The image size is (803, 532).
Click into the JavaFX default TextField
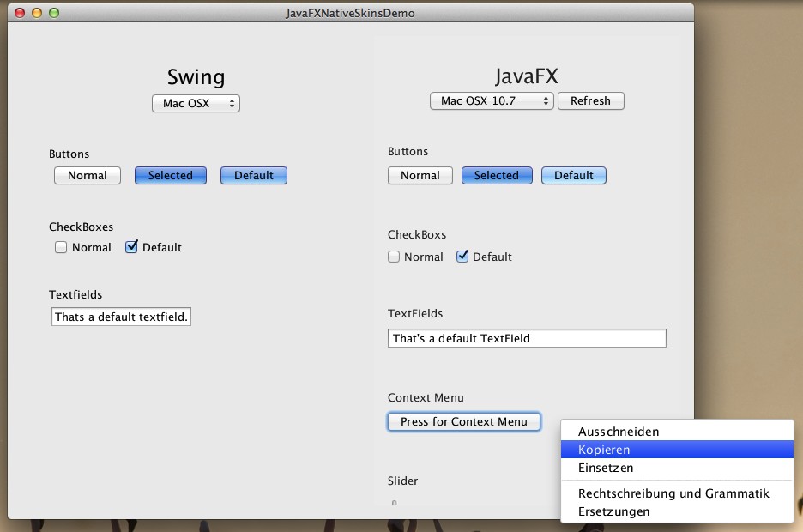(526, 338)
